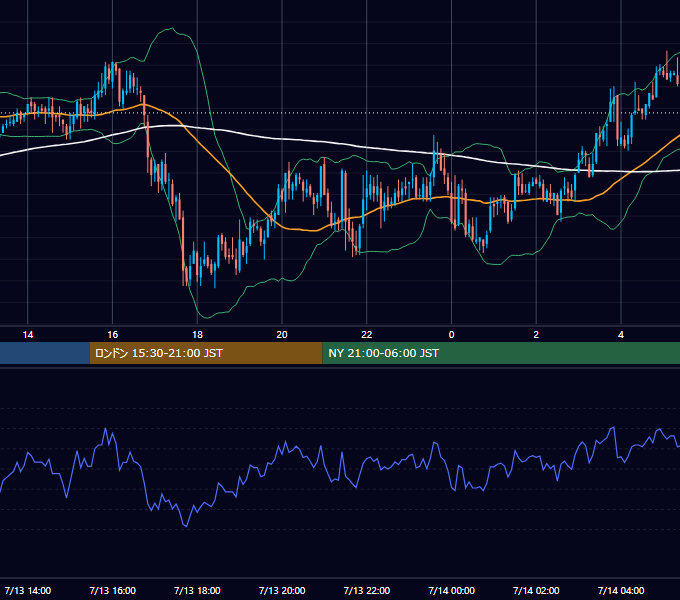Click the 7/14 00:00 date label
680x600 pixels.
[x=451, y=590]
